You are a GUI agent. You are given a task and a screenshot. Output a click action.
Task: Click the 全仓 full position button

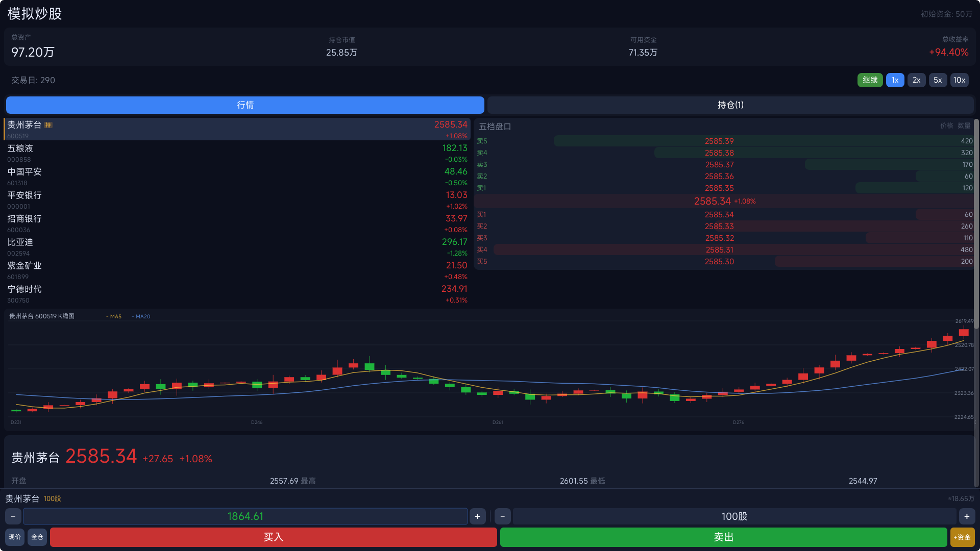tap(37, 537)
